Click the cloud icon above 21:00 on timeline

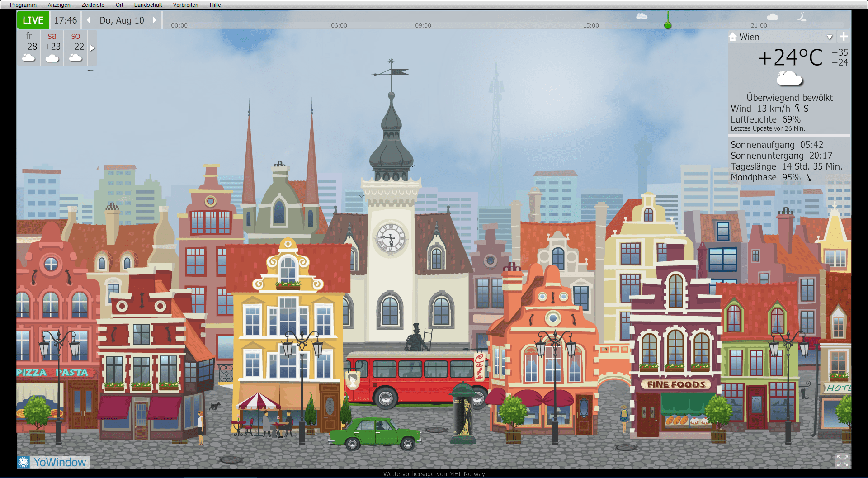[773, 17]
